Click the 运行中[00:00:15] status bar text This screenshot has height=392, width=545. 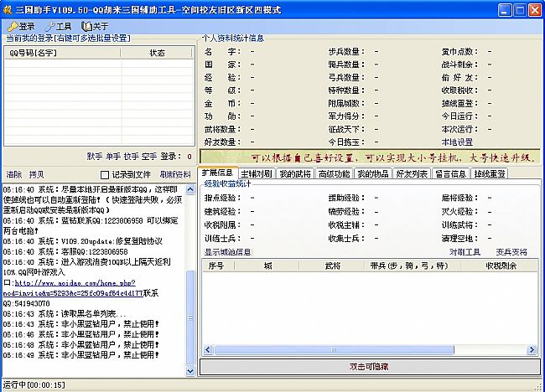pos(34,385)
